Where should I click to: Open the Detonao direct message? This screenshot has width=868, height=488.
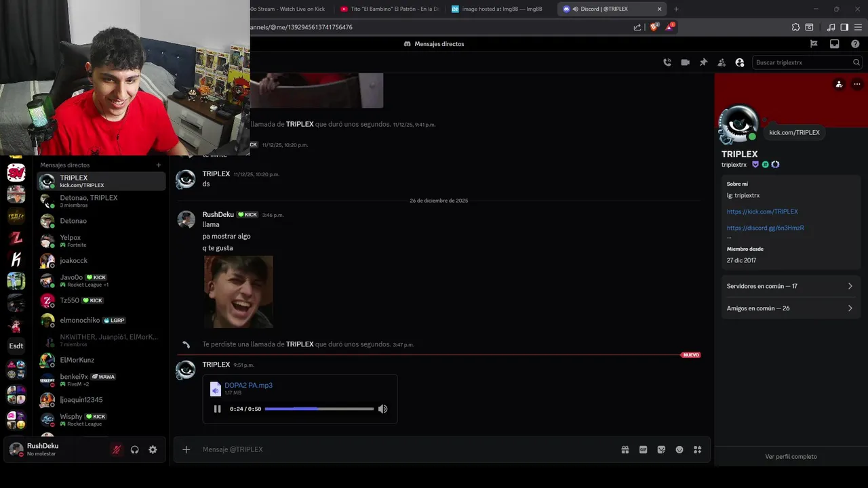[101, 221]
